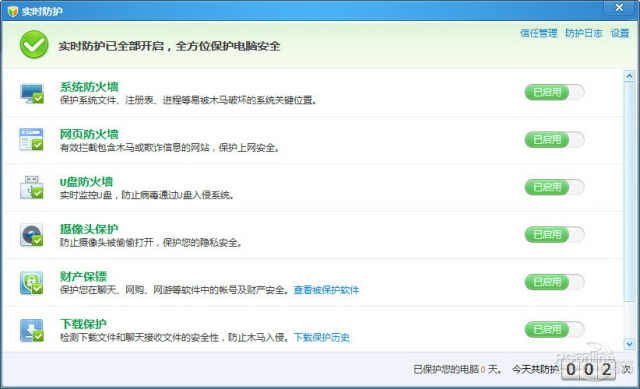Click the vertical scrollbar track
This screenshot has width=640, height=389.
click(x=629, y=210)
